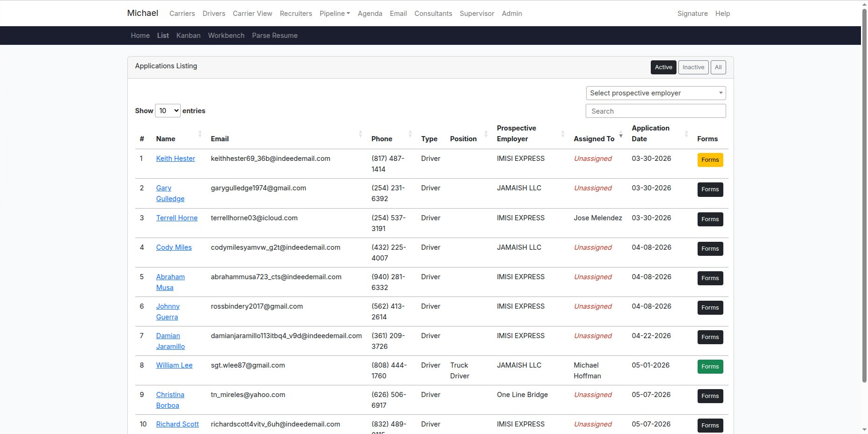868x434 pixels.
Task: Show Active applications filter
Action: pos(663,67)
